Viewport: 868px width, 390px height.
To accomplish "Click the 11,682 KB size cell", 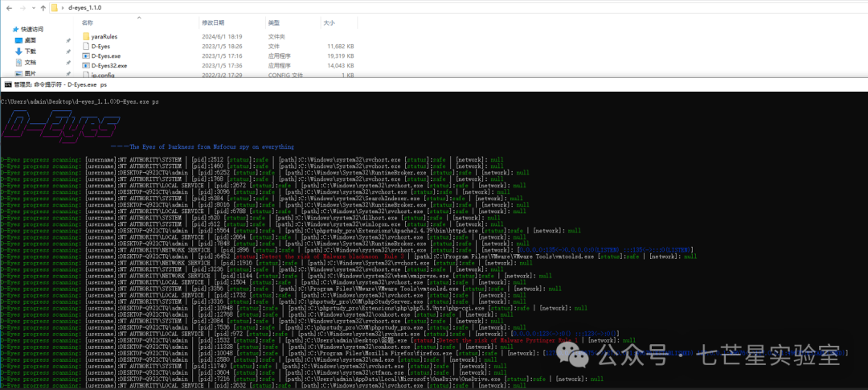I will coord(341,47).
